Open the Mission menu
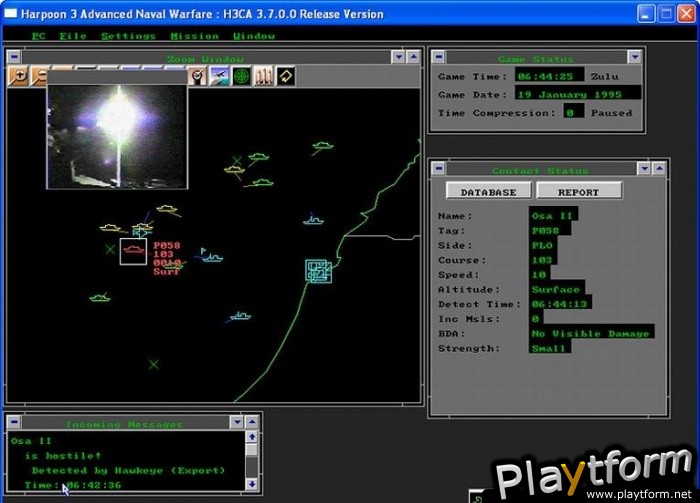Image resolution: width=700 pixels, height=503 pixels. click(x=195, y=36)
